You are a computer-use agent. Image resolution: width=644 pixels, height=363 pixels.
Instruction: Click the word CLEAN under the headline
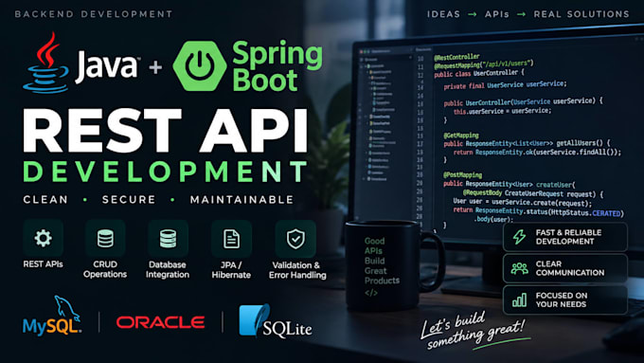45,200
